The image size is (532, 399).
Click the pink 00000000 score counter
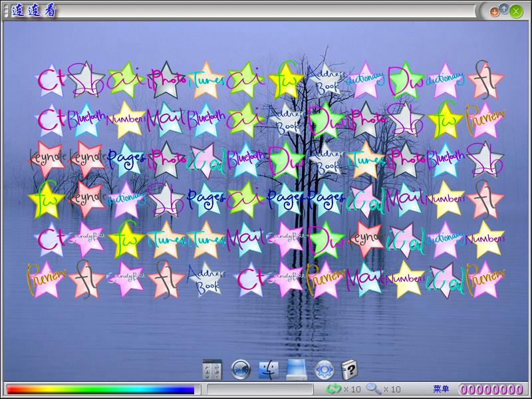point(491,389)
